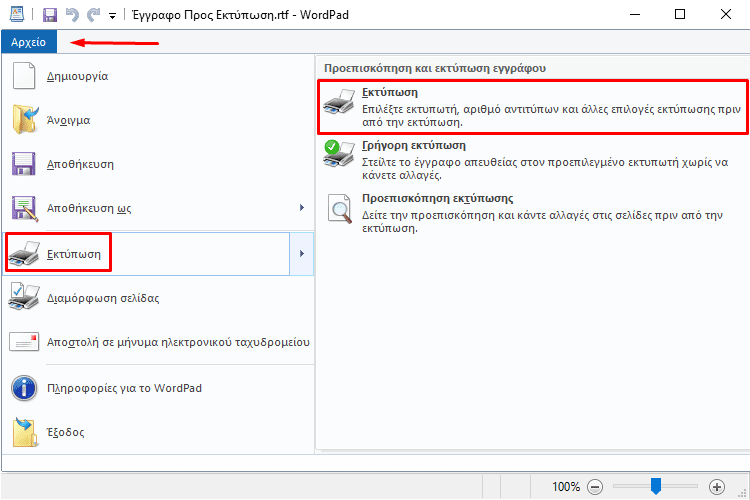Image resolution: width=750 pixels, height=500 pixels.
Task: Close the WordPad window
Action: (x=726, y=14)
